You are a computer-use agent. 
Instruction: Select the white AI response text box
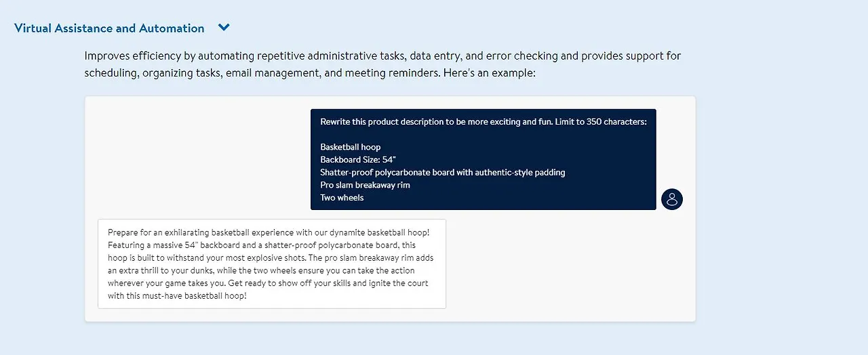[x=272, y=264]
